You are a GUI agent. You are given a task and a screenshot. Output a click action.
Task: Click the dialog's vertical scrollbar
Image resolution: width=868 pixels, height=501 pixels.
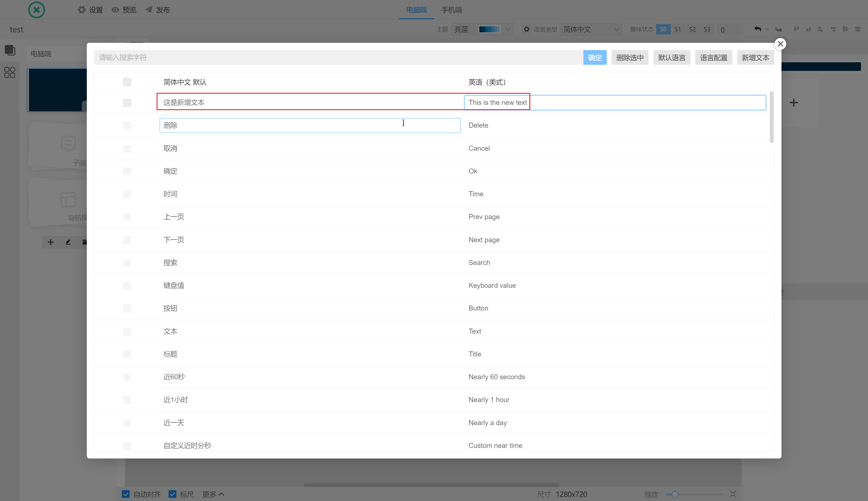(x=771, y=117)
